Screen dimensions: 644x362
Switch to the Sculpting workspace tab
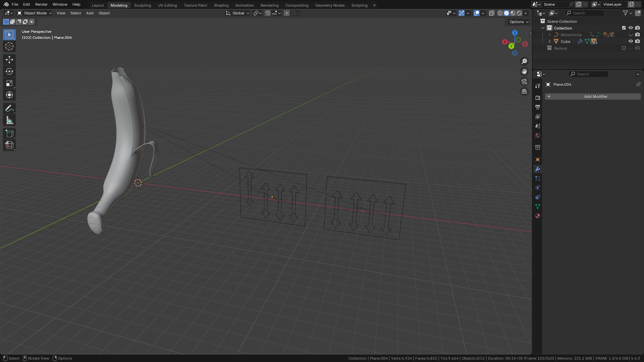click(x=143, y=5)
